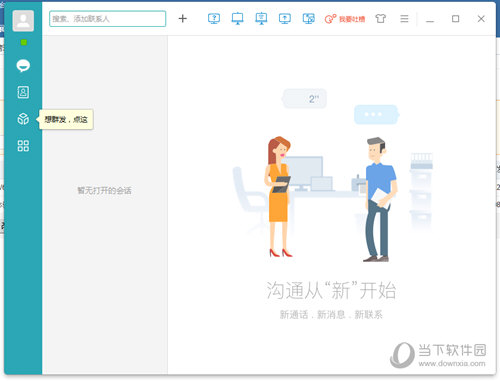Maximize the chat window
This screenshot has height=381, width=500.
[455, 19]
